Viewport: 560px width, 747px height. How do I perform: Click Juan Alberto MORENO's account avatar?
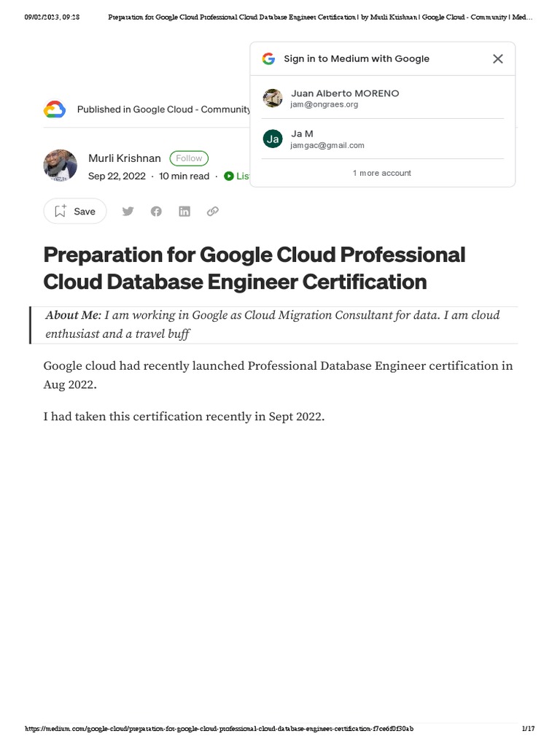tap(273, 98)
